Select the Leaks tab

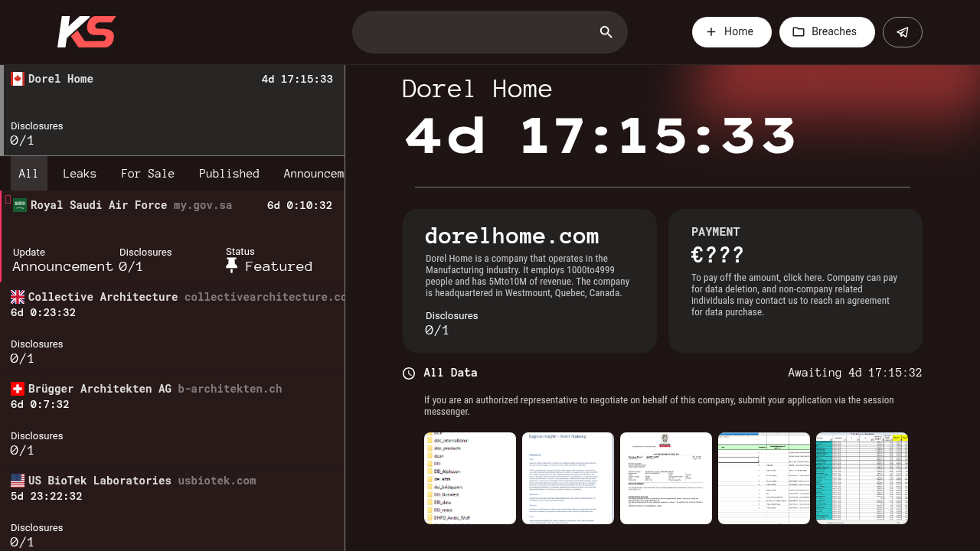tap(80, 174)
